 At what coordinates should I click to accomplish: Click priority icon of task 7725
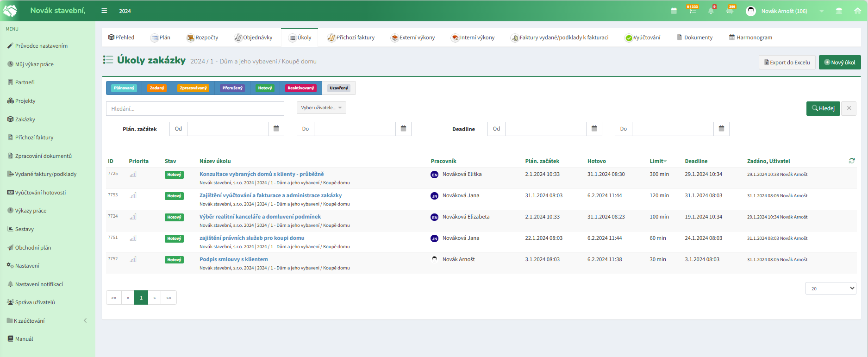click(x=133, y=174)
